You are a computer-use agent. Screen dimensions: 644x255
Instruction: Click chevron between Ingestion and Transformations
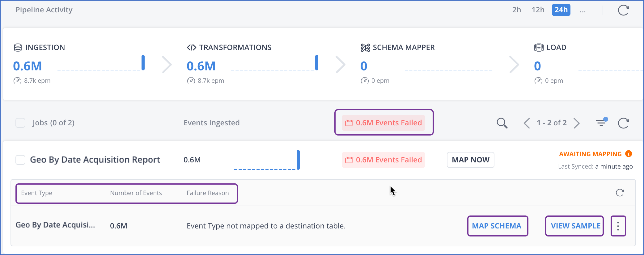[167, 65]
